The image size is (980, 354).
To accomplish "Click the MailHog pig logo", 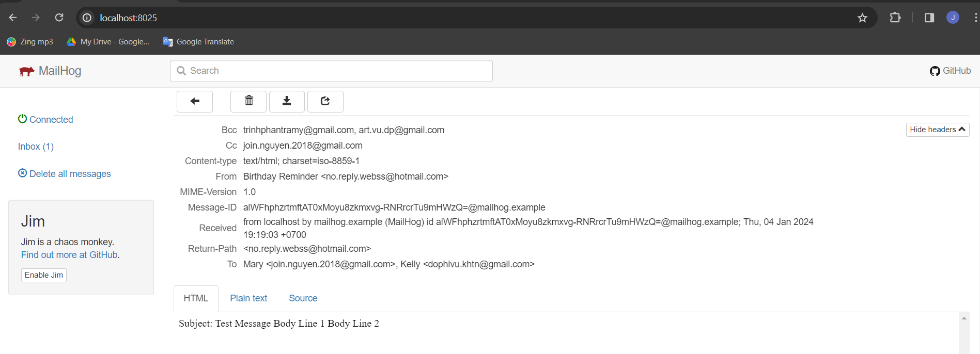I will pyautogui.click(x=27, y=71).
